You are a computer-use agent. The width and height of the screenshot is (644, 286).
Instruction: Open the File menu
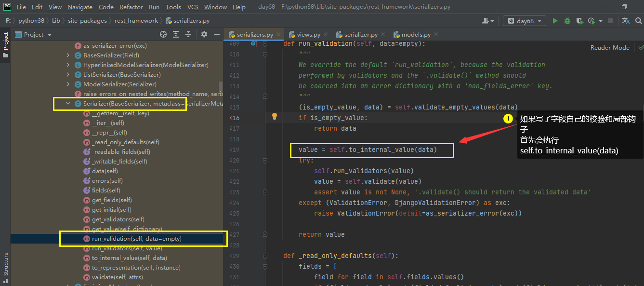[21, 7]
